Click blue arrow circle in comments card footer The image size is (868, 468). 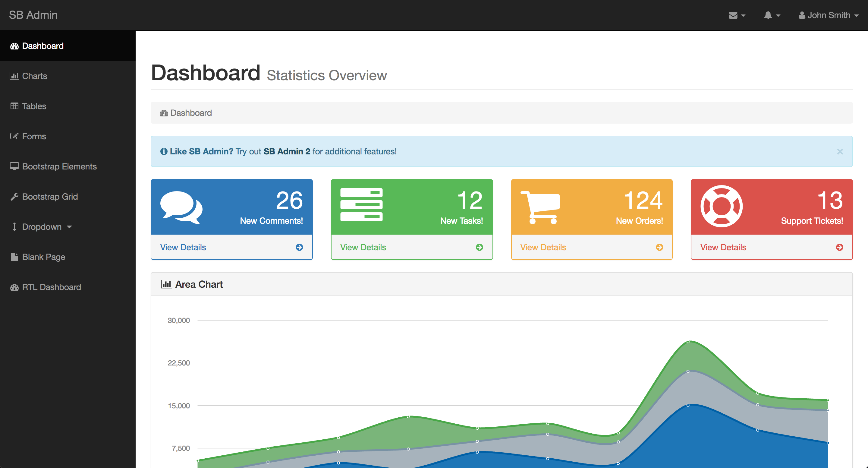299,247
